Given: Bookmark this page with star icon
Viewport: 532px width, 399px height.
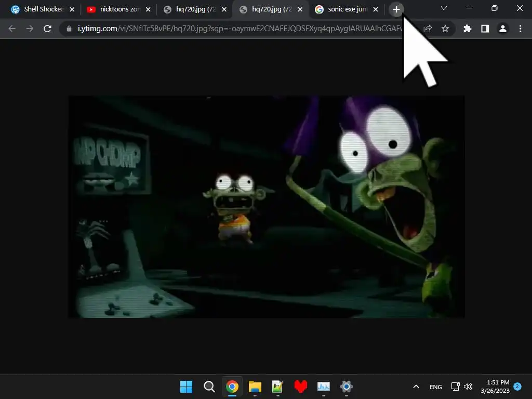Looking at the screenshot, I should tap(445, 29).
